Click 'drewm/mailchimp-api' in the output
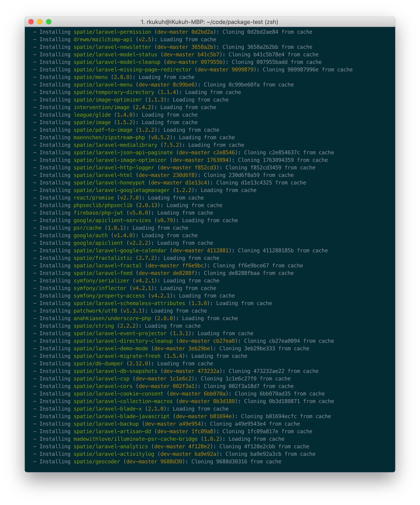 pyautogui.click(x=103, y=39)
